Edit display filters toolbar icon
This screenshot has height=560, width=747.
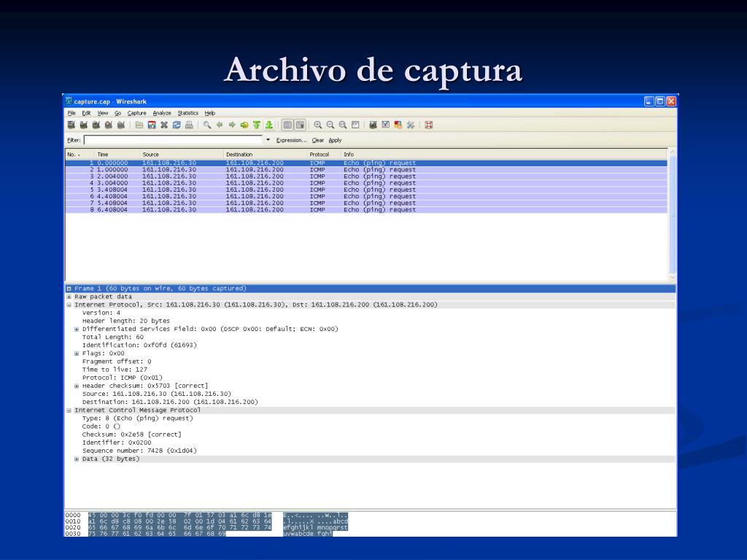[385, 125]
